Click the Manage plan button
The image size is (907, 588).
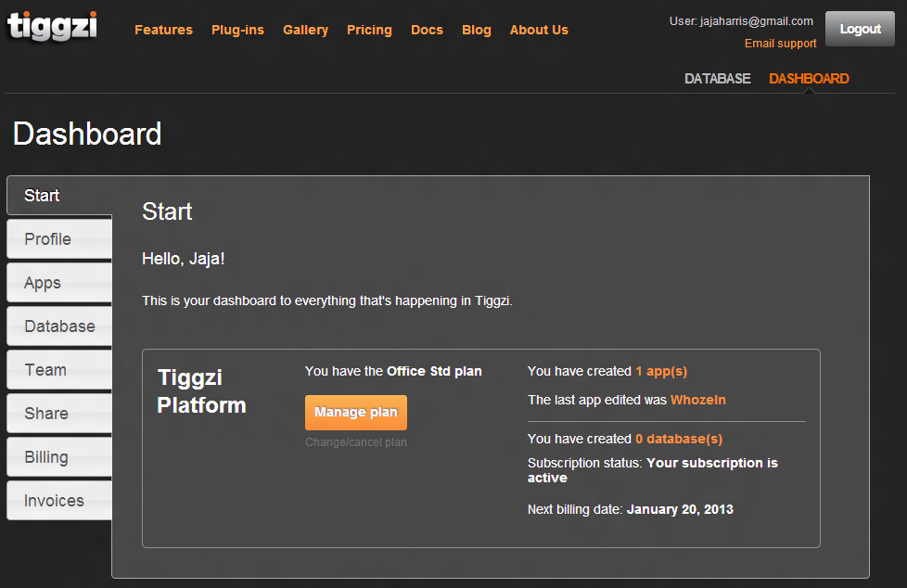point(356,413)
